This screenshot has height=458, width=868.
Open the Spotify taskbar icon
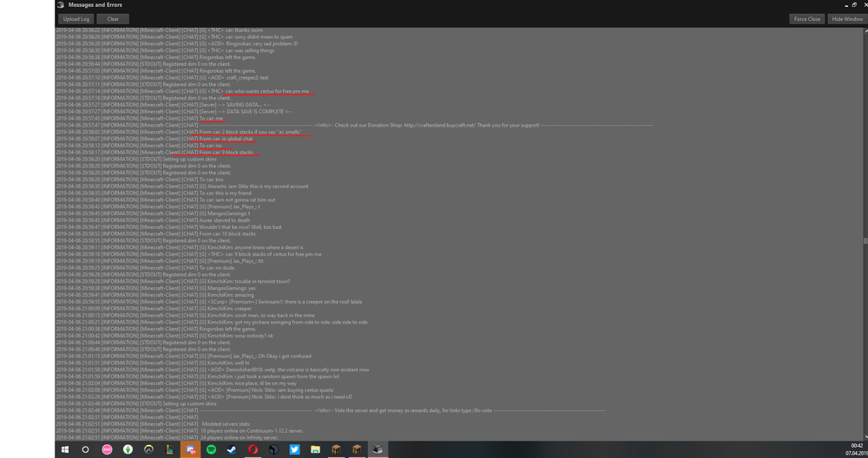pyautogui.click(x=211, y=450)
